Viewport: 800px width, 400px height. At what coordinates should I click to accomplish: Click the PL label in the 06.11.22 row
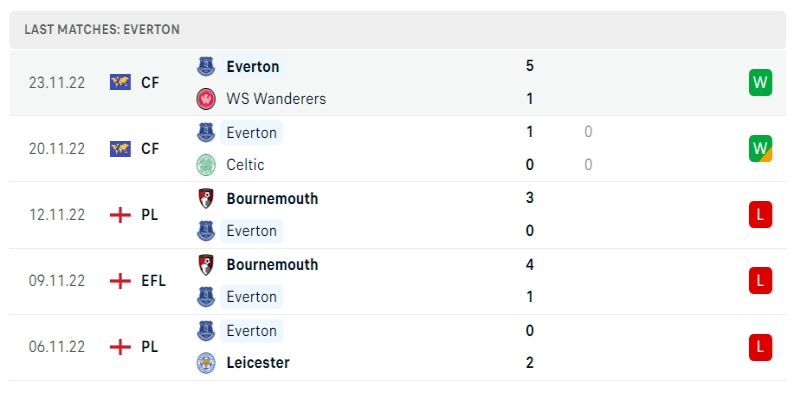click(x=149, y=347)
